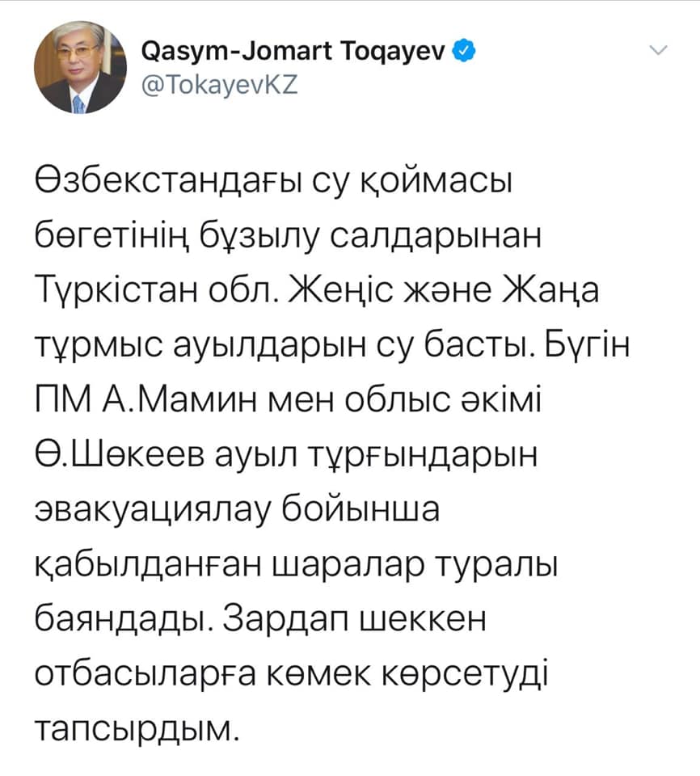Click the blue verified badge icon
Screen dimensions: 700x776
pyautogui.click(x=464, y=50)
